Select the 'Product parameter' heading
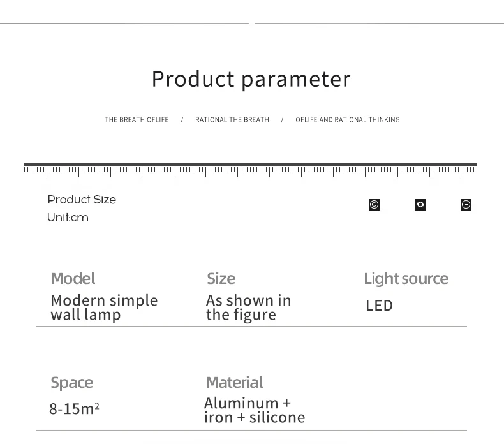The width and height of the screenshot is (504, 444). (x=251, y=79)
